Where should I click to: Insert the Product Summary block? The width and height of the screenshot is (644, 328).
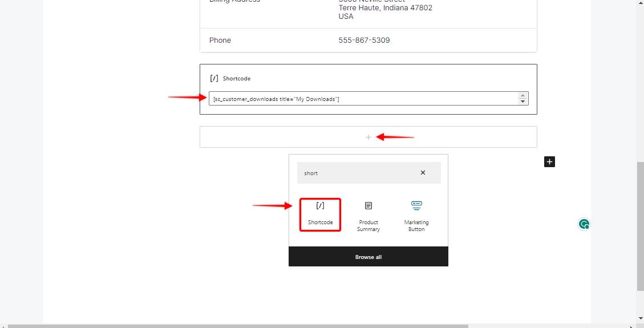pyautogui.click(x=368, y=216)
